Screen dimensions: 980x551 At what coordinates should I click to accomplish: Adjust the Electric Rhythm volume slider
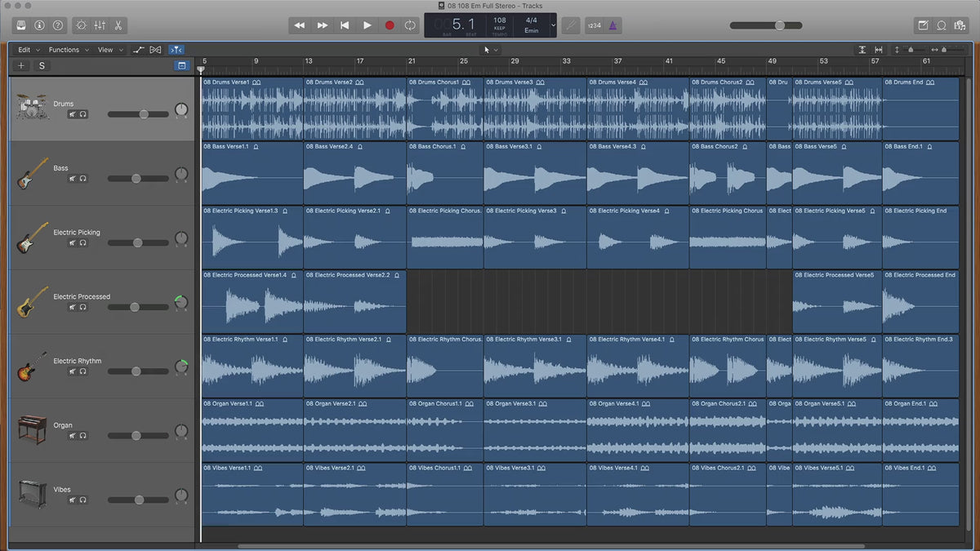(136, 371)
